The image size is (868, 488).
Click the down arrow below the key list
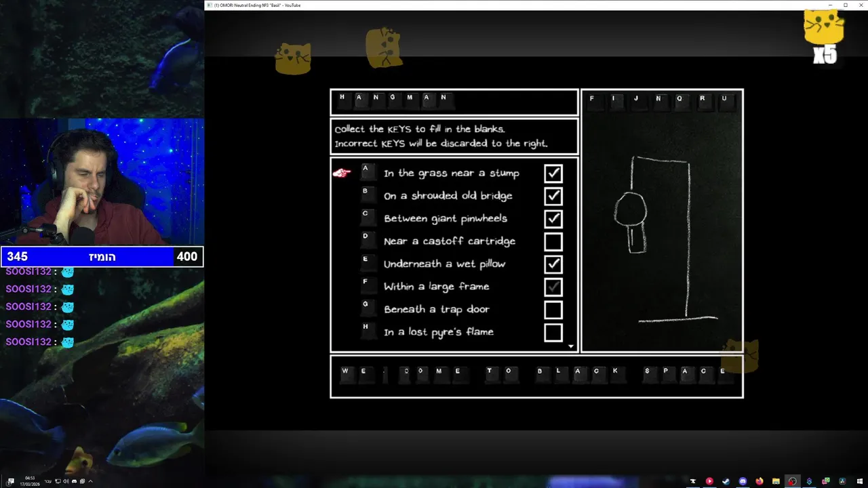571,346
